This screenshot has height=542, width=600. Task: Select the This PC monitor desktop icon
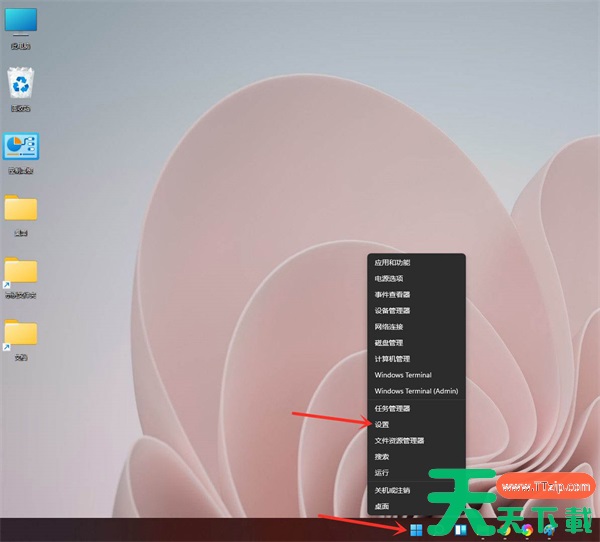(x=21, y=29)
